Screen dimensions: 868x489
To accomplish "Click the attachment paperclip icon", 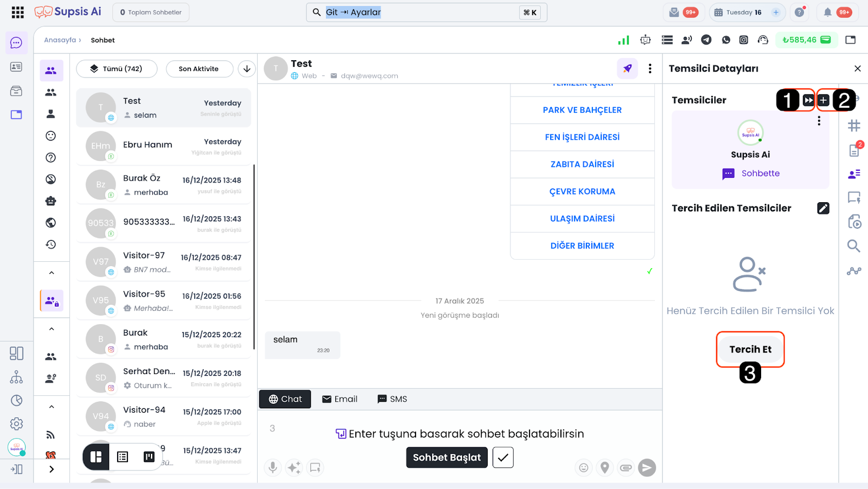I will click(x=626, y=467).
